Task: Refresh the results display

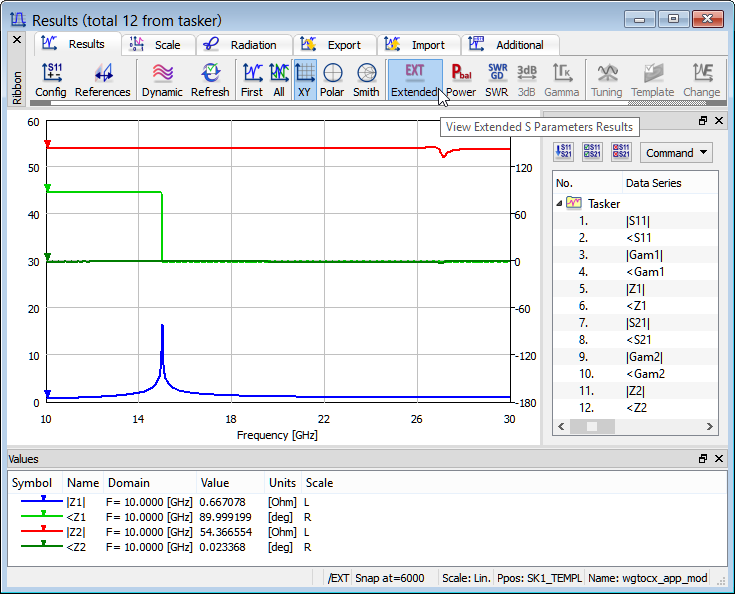Action: [x=210, y=79]
